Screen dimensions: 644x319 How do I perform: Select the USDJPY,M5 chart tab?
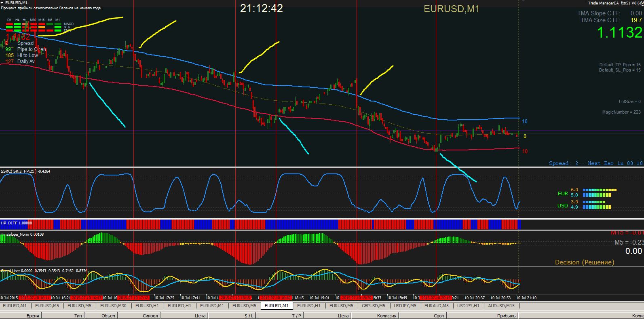tap(405, 306)
